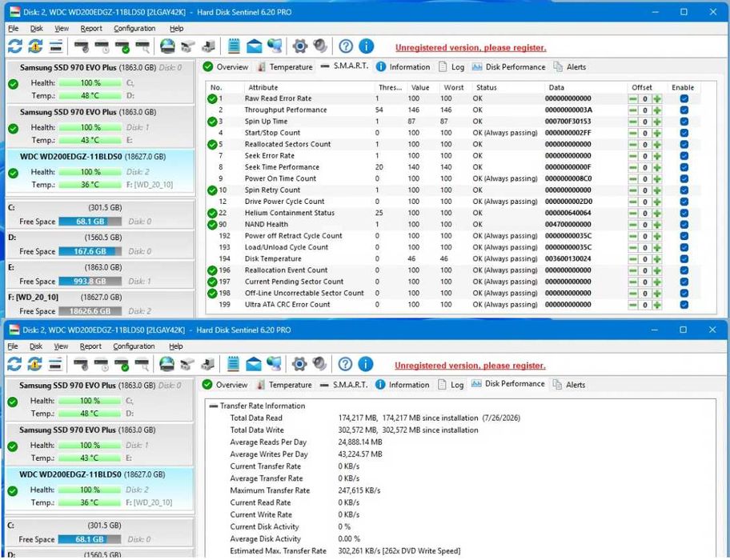Click the globe icon in the S.M.A.R.T. window toolbar

pyautogui.click(x=167, y=46)
